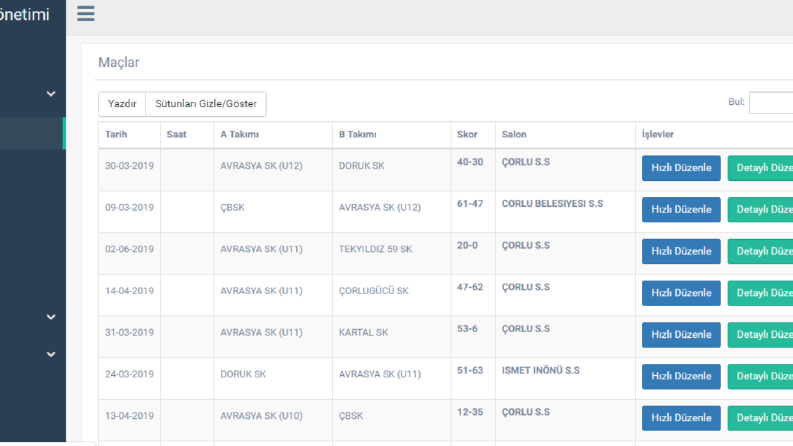The image size is (793, 446).
Task: Click Hızlı Düzenle for 13-04-2019 match
Action: [681, 418]
